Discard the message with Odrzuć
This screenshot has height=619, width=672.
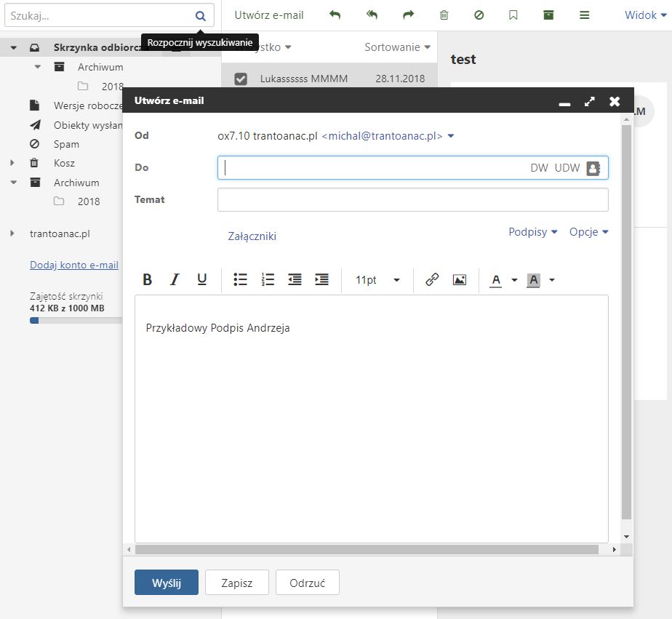(x=308, y=583)
